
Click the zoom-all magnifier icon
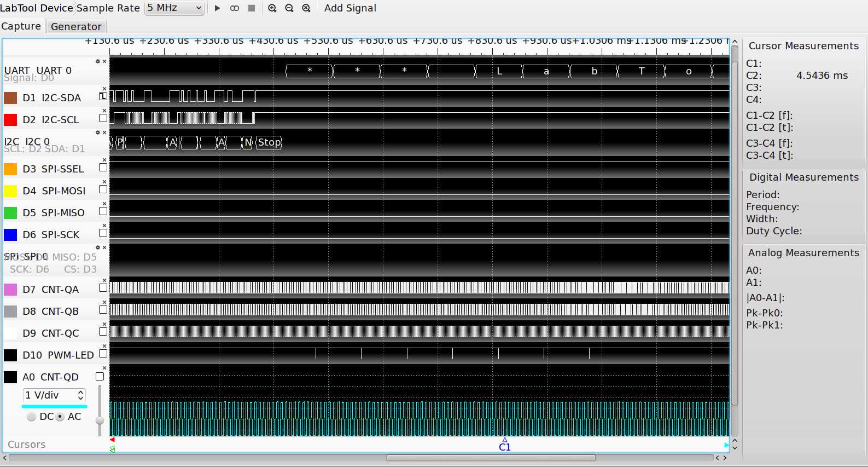[306, 8]
